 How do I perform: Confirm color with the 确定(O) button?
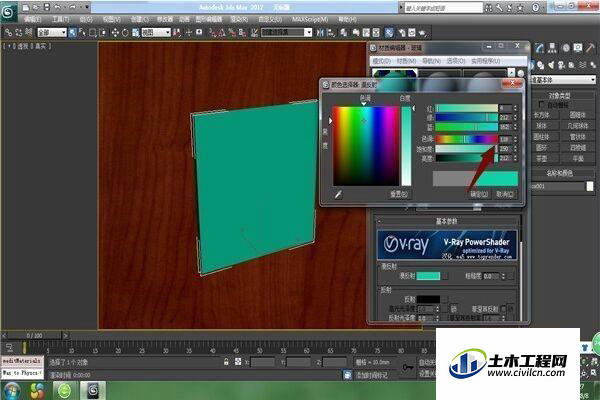click(479, 194)
